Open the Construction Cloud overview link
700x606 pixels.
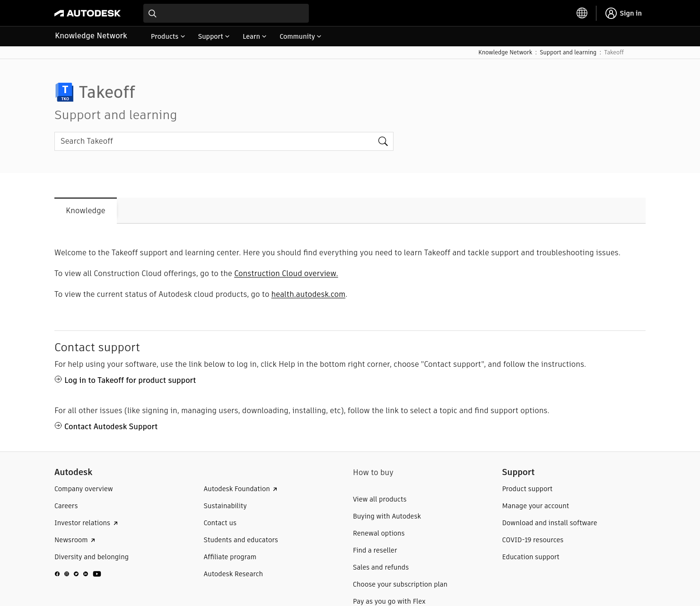click(286, 273)
